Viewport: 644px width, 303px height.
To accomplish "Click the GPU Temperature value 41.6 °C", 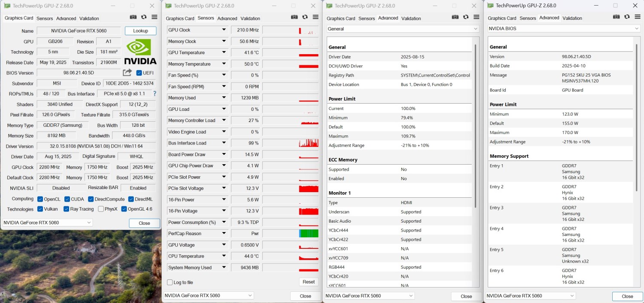I will pos(246,52).
